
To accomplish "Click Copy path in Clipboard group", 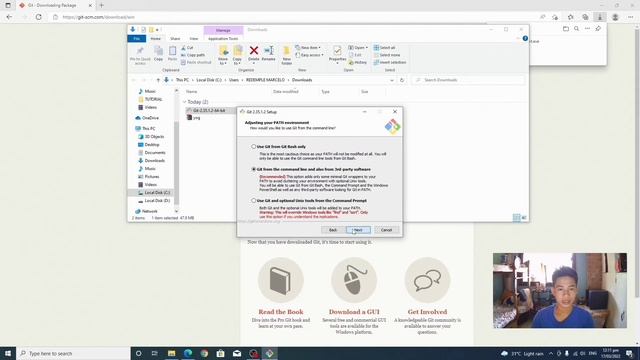I will point(193,55).
